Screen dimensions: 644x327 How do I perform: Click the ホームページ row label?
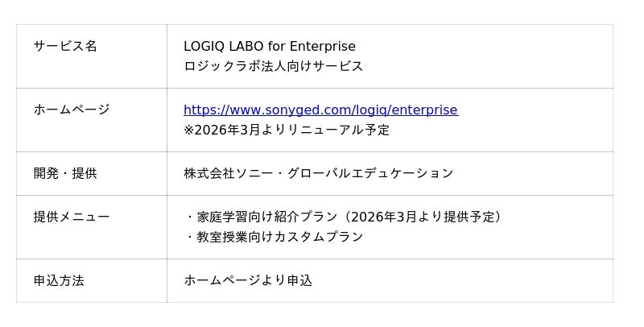72,110
